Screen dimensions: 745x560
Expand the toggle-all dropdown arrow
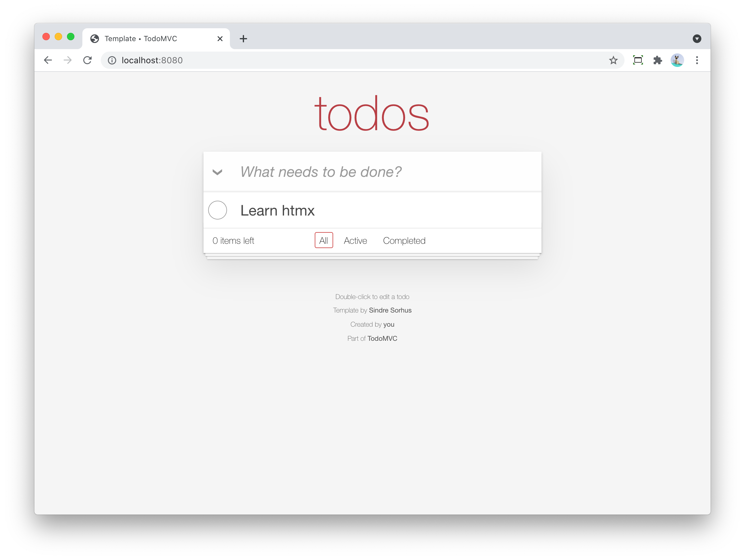pyautogui.click(x=217, y=172)
